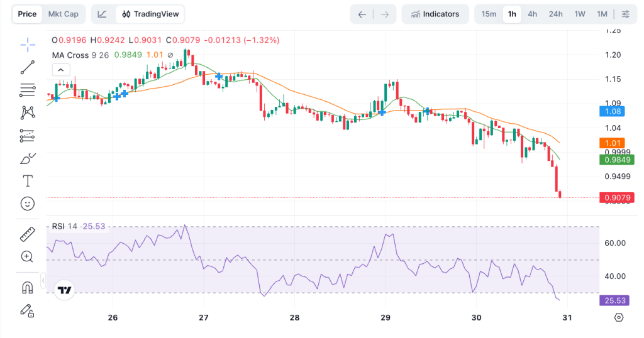
Task: Toggle lock all drawing tools
Action: click(x=27, y=310)
